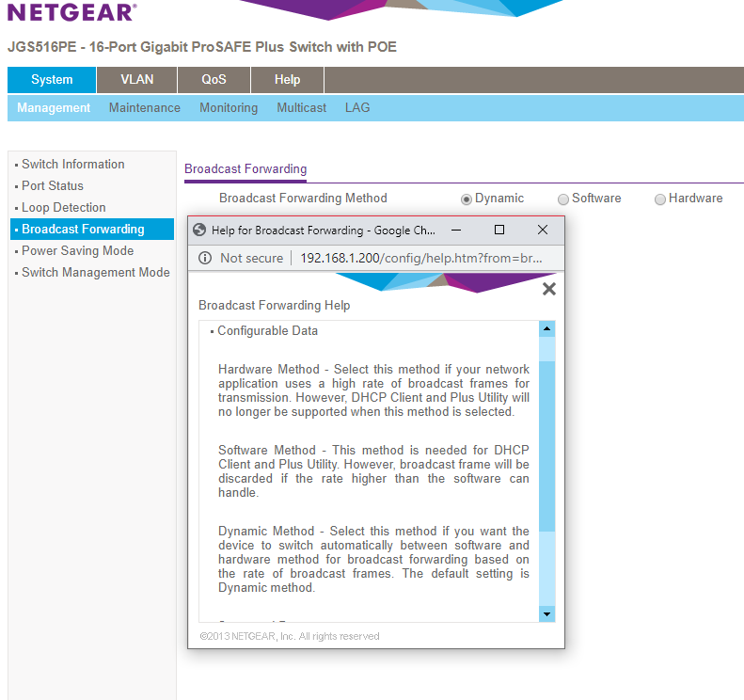Click the 2013 NETGEAR copyright text
This screenshot has width=744, height=700.
coord(290,636)
